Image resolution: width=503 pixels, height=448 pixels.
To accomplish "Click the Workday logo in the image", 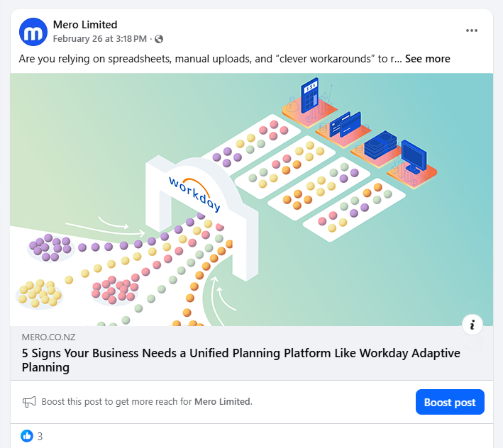I will tap(194, 194).
